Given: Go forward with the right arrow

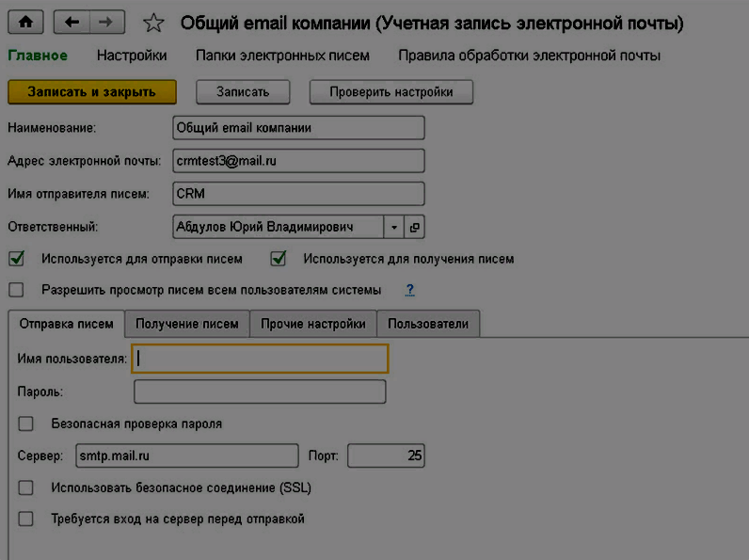Looking at the screenshot, I should 106,22.
